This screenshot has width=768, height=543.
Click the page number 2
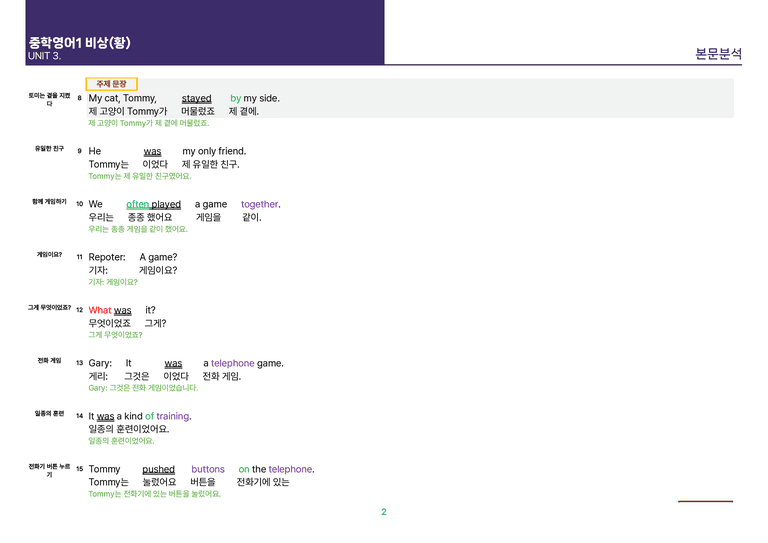384,512
